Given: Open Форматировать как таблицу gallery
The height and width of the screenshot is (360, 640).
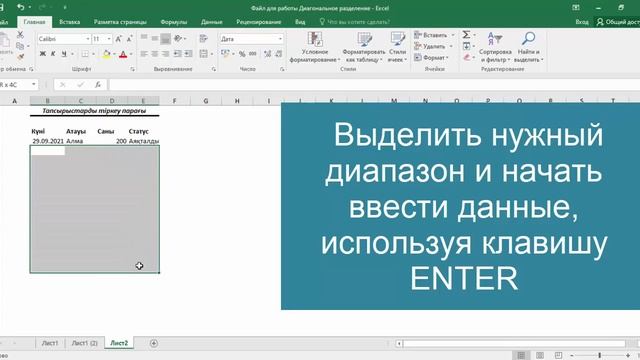Looking at the screenshot, I should 364,47.
